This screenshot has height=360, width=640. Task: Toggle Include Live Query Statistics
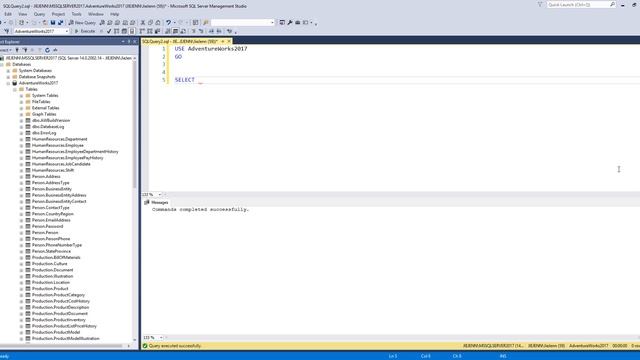click(x=149, y=31)
